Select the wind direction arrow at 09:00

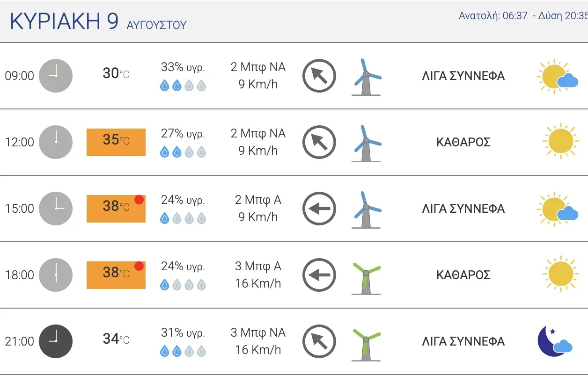tap(319, 76)
